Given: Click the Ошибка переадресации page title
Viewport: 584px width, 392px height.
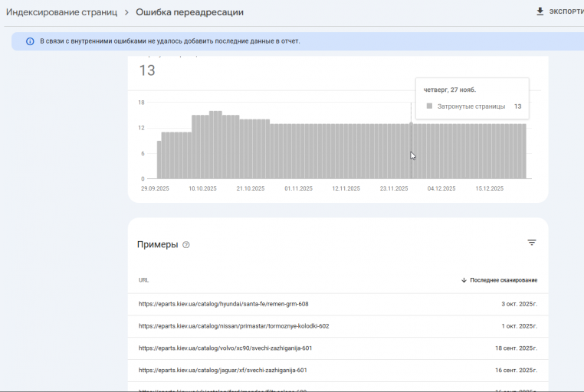Looking at the screenshot, I should (189, 12).
